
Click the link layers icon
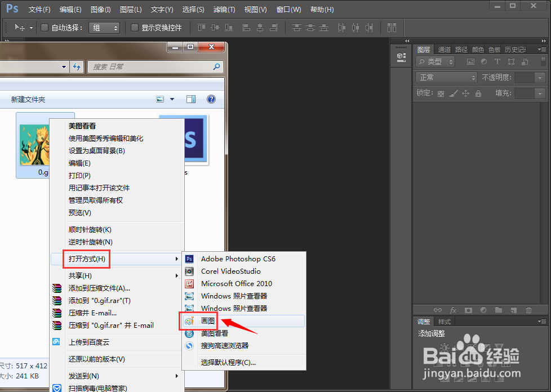438,310
